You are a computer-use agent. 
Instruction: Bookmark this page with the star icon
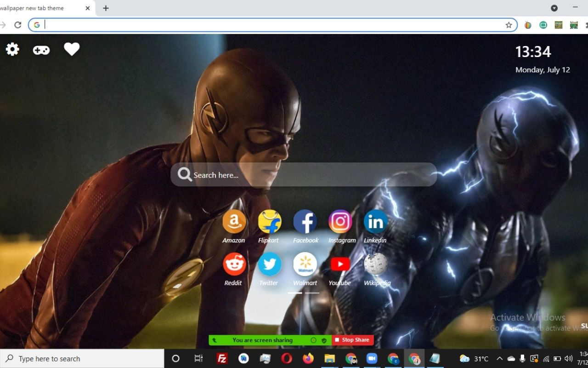(x=509, y=25)
